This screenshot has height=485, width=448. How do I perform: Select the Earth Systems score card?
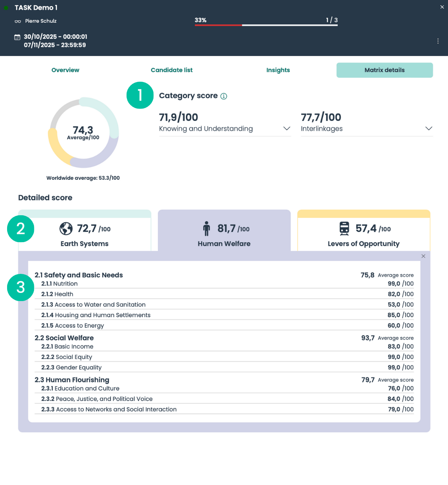pos(85,234)
